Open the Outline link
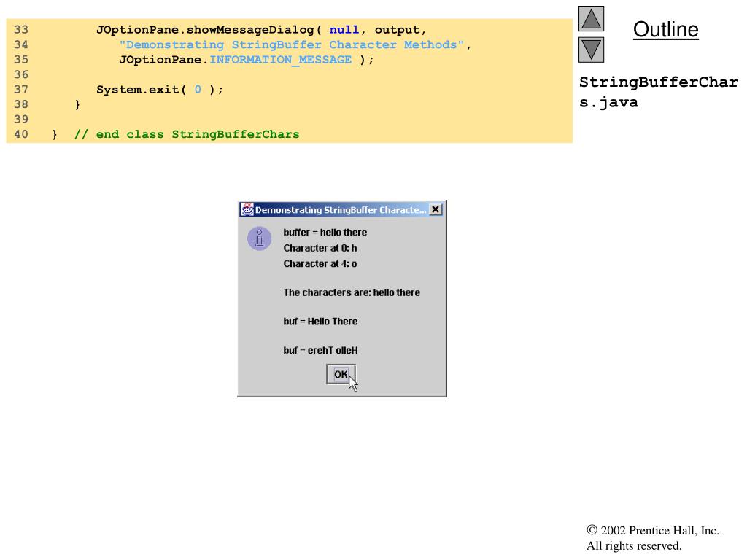Viewport: 747px width, 560px height. pos(665,29)
